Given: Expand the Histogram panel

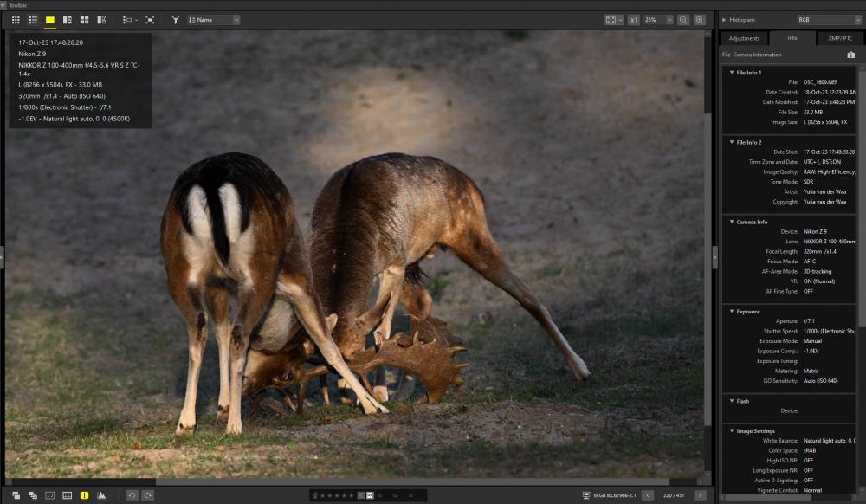Looking at the screenshot, I should coord(724,20).
